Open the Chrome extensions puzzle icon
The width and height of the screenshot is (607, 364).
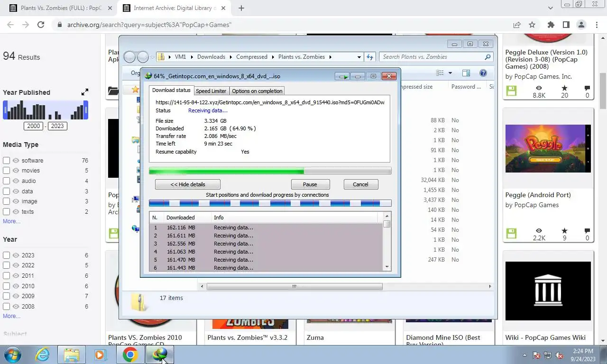551,25
